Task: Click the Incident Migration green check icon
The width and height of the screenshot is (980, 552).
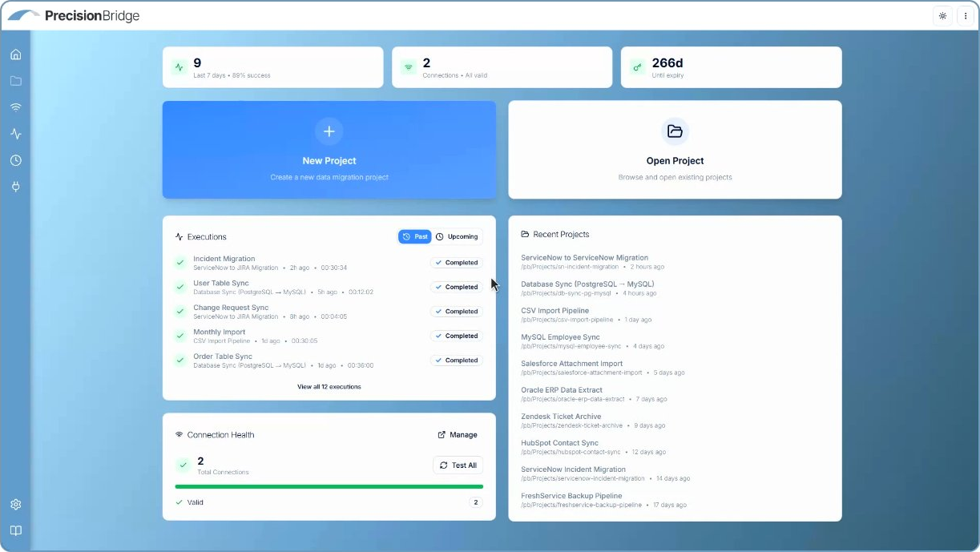Action: [180, 263]
